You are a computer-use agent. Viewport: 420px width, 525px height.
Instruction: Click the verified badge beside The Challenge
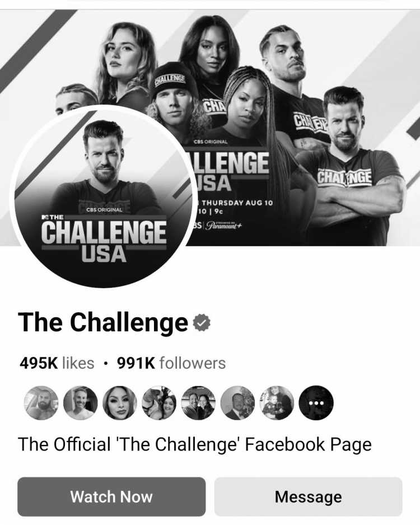coord(202,323)
